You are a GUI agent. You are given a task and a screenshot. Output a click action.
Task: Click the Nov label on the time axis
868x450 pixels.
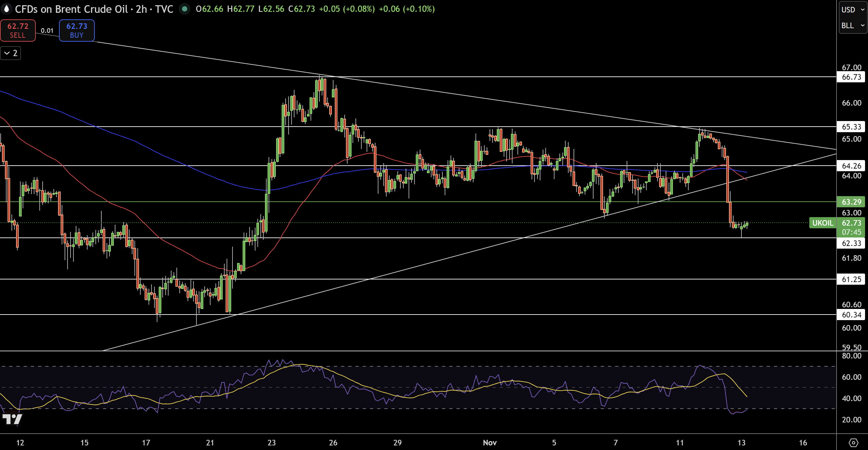point(490,442)
